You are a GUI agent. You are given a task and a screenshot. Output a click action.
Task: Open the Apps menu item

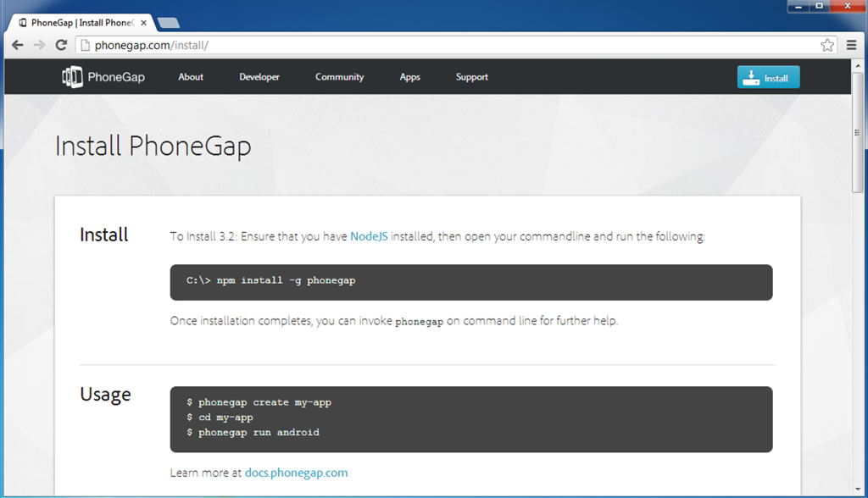(x=409, y=77)
